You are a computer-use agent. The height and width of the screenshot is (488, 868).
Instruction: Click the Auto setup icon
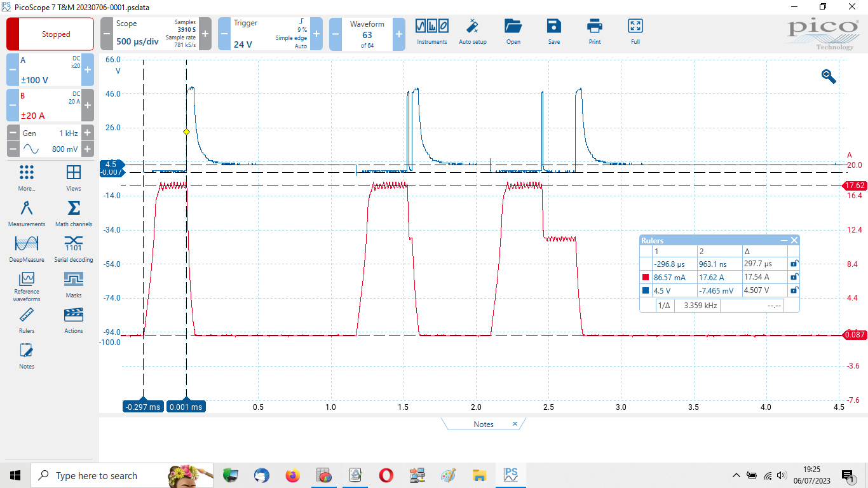point(472,30)
